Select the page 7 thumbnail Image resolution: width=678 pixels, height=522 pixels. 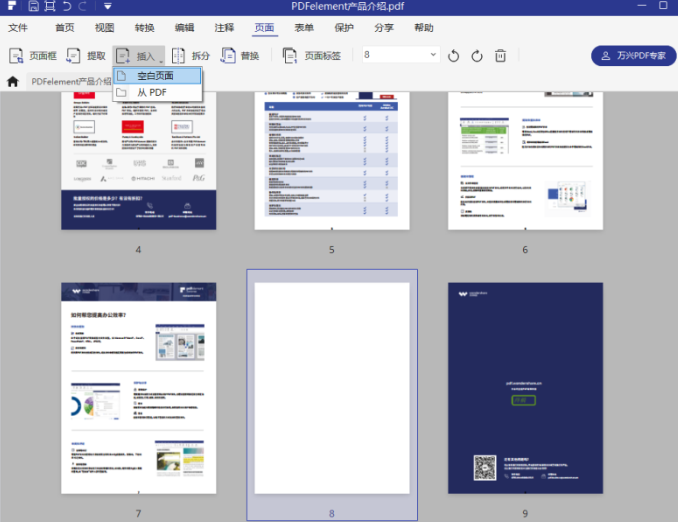click(x=138, y=387)
